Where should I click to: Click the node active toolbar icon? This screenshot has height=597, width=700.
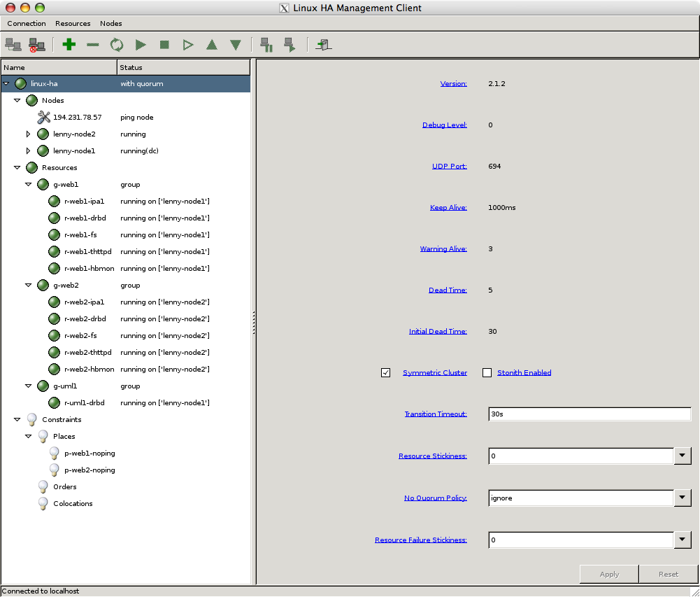290,45
